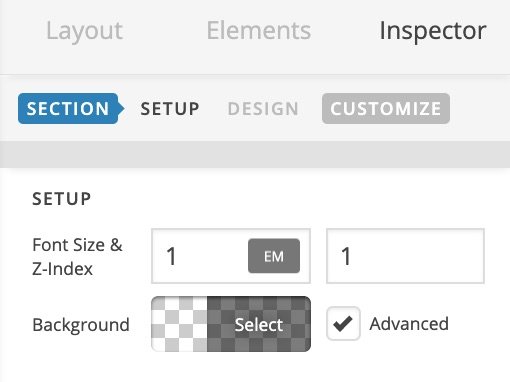This screenshot has height=382, width=510.
Task: Click the transparent checkered background swatch
Action: coord(179,324)
